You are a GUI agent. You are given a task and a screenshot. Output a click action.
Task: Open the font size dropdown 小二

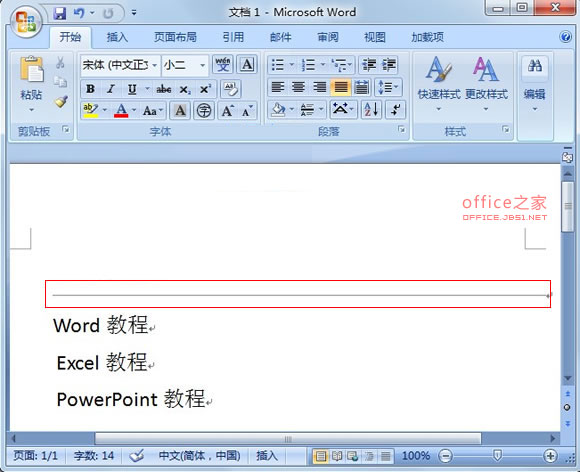coord(203,65)
